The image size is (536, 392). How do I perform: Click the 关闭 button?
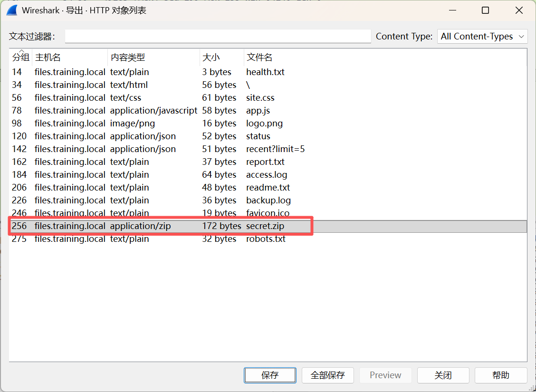point(443,375)
